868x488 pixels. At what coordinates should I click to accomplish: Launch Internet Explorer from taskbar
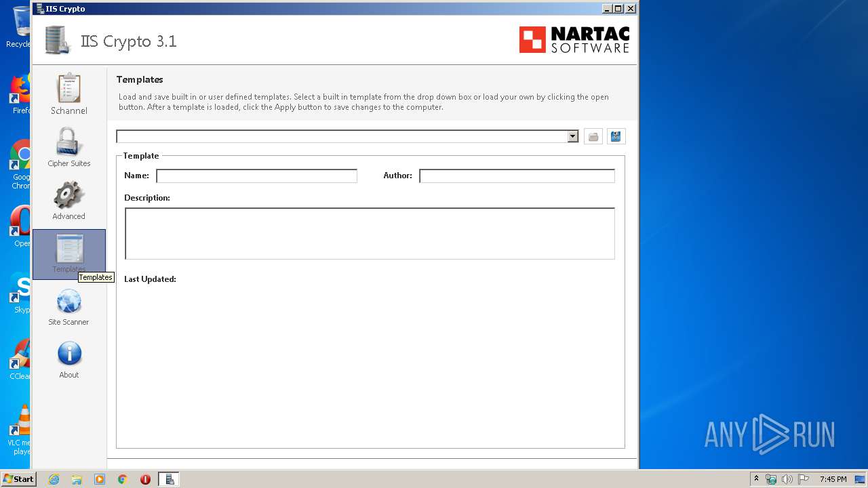click(x=54, y=479)
